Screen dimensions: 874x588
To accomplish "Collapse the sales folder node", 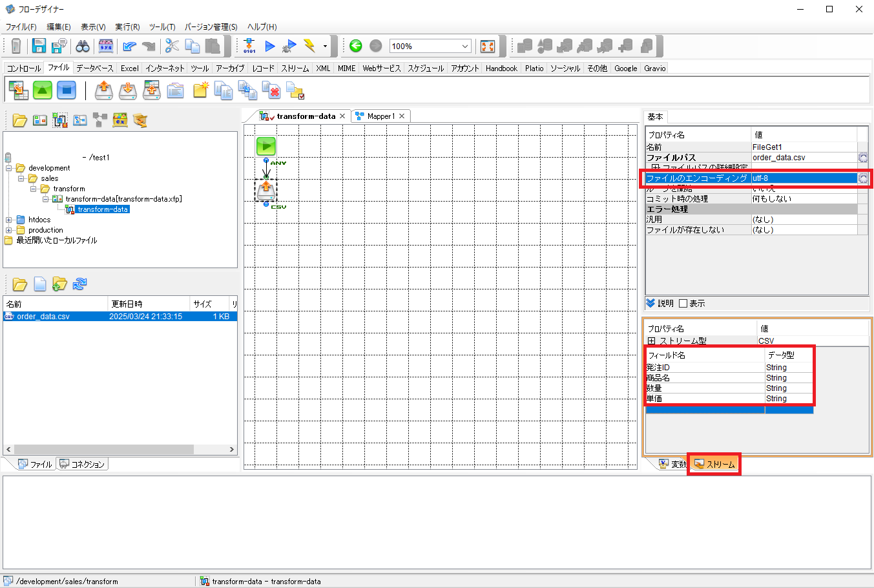I will (x=21, y=178).
